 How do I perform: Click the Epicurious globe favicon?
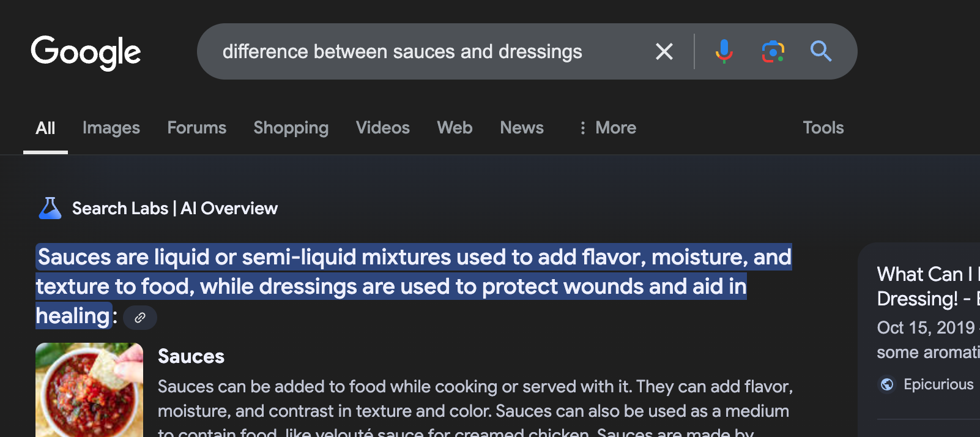tap(887, 384)
